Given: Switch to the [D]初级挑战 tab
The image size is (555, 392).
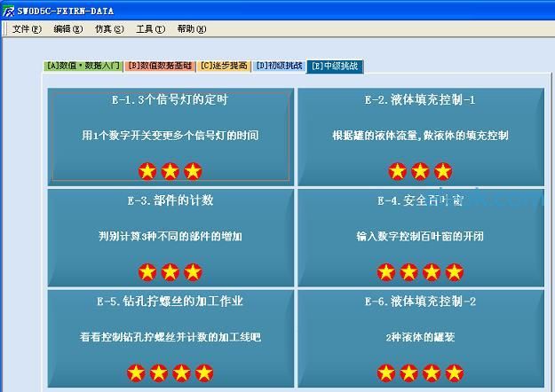Looking at the screenshot, I should [x=280, y=66].
